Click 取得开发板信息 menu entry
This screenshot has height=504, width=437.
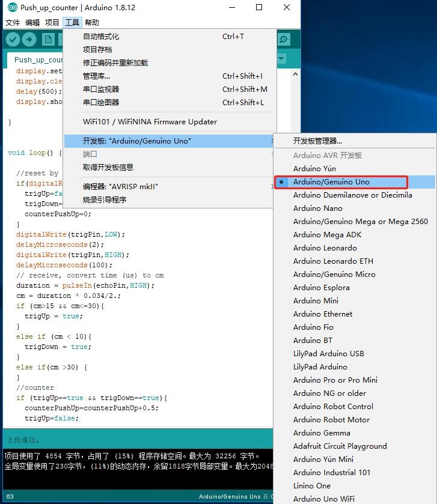(x=108, y=168)
